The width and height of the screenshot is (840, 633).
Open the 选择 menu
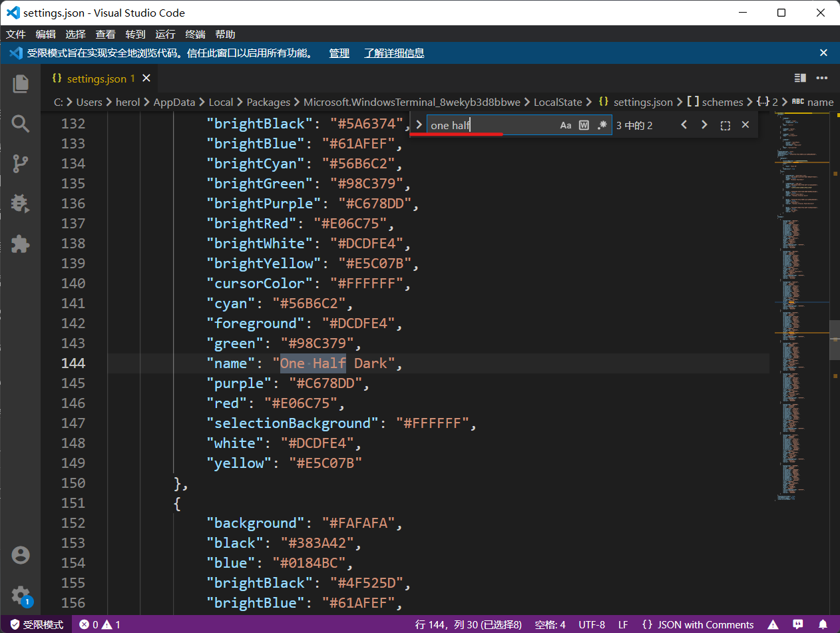click(x=76, y=34)
